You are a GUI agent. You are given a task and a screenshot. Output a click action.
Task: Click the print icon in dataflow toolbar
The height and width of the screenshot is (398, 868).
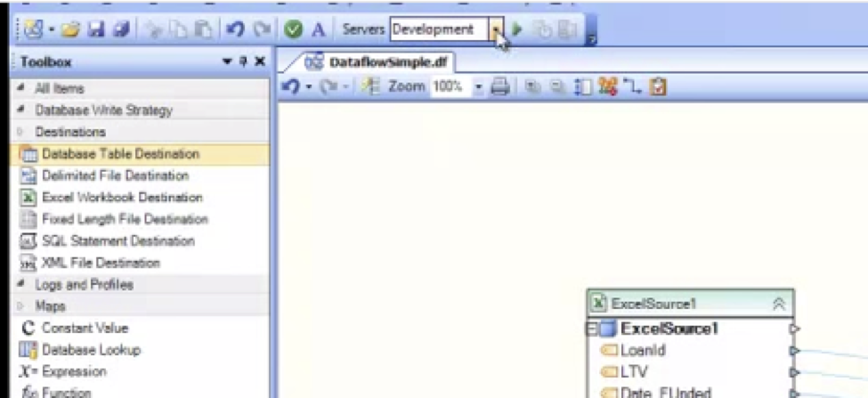[501, 88]
